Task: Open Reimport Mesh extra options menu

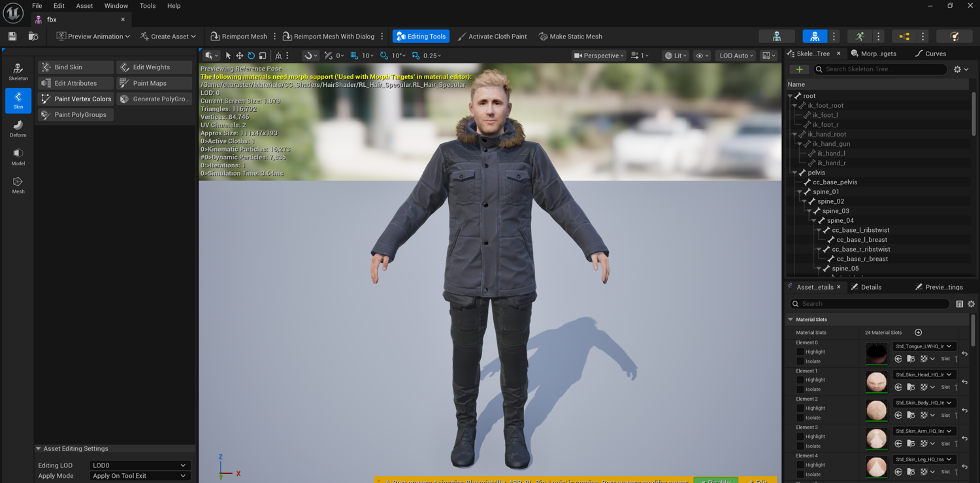Action: (x=275, y=37)
